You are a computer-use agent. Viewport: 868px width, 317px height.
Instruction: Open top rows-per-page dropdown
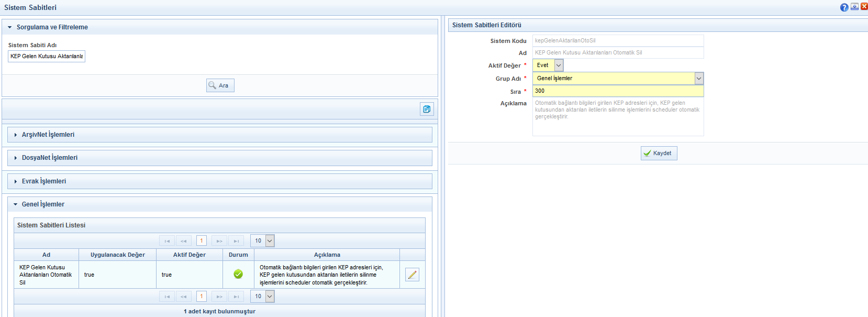point(270,241)
